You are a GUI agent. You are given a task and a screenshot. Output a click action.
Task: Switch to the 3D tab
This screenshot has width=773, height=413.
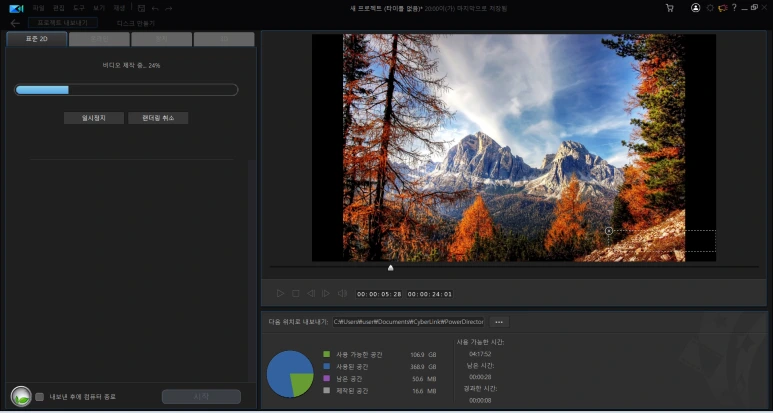pyautogui.click(x=224, y=39)
